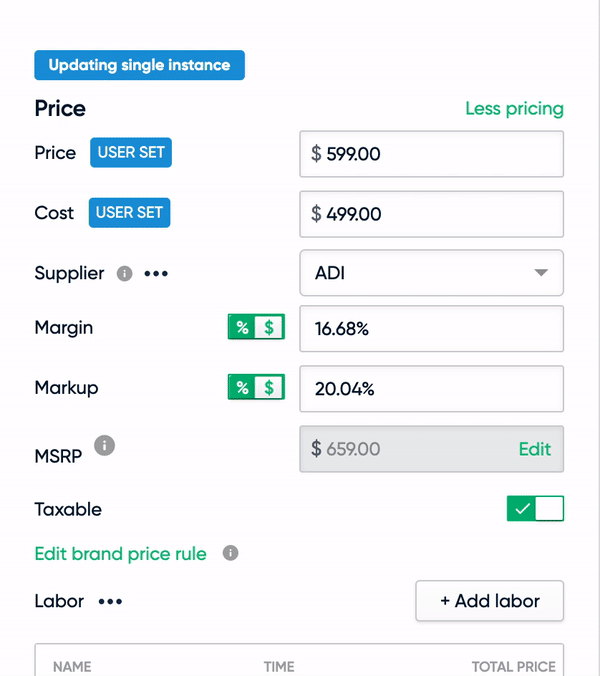Open the Supplier three-dots options menu
This screenshot has width=600, height=676.
(x=156, y=273)
